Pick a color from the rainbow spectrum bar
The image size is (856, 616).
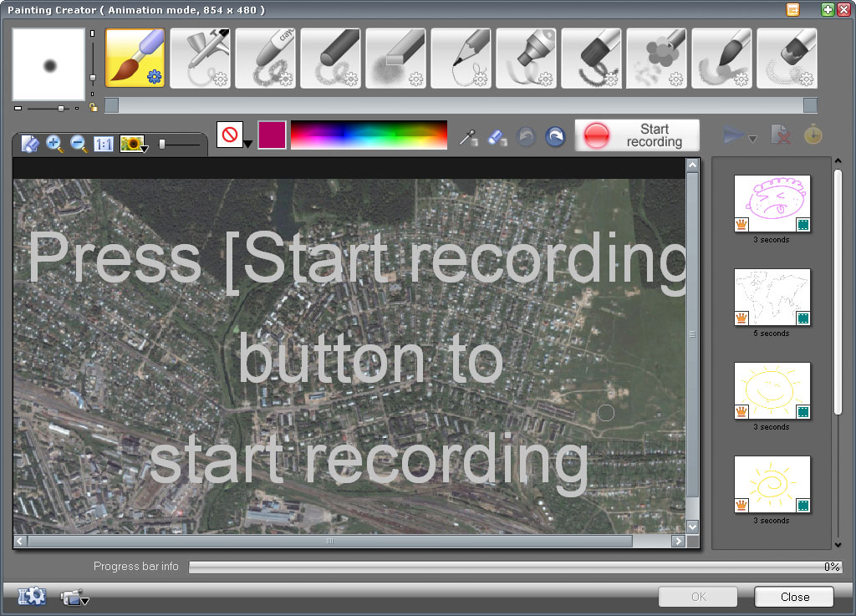[x=369, y=135]
